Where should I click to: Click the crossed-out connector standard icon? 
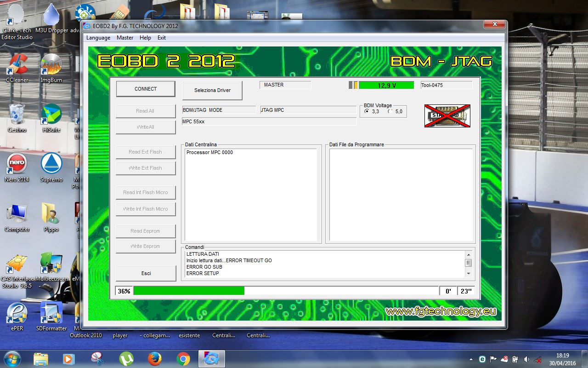click(x=447, y=115)
